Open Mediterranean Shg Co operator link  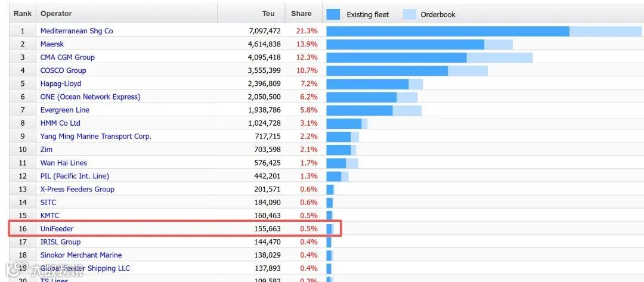pos(76,31)
